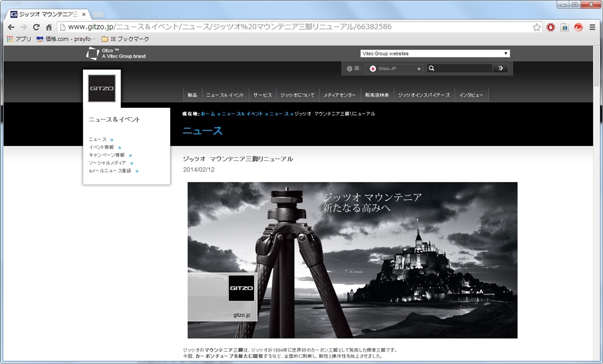Image resolution: width=603 pixels, height=364 pixels.
Task: Open the sidebar ニュース link
Action: pyautogui.click(x=98, y=139)
